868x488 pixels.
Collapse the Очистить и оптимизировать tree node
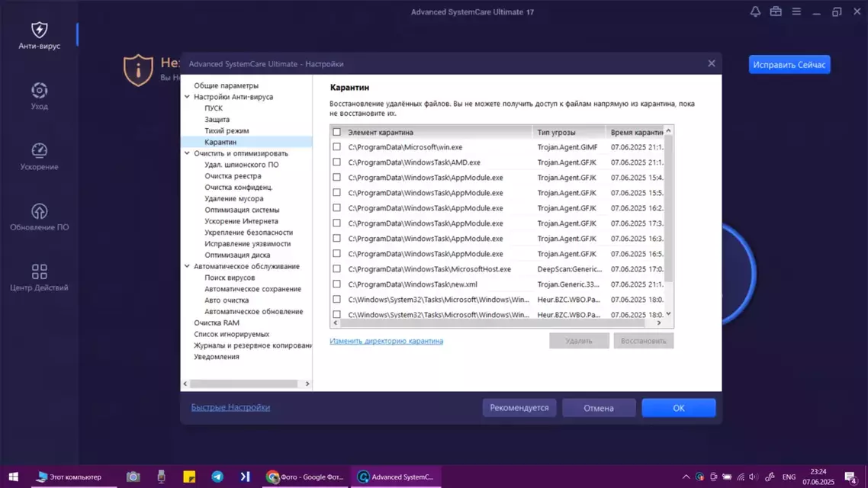pos(187,153)
